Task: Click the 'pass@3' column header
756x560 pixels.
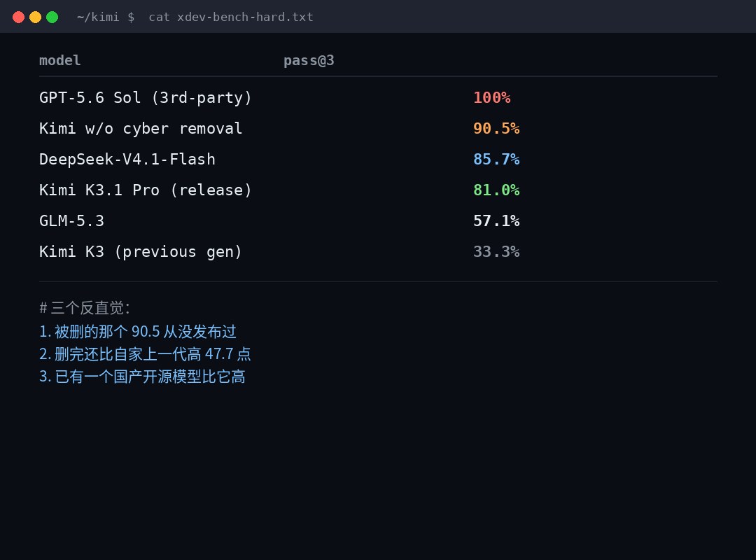Action: click(x=309, y=60)
